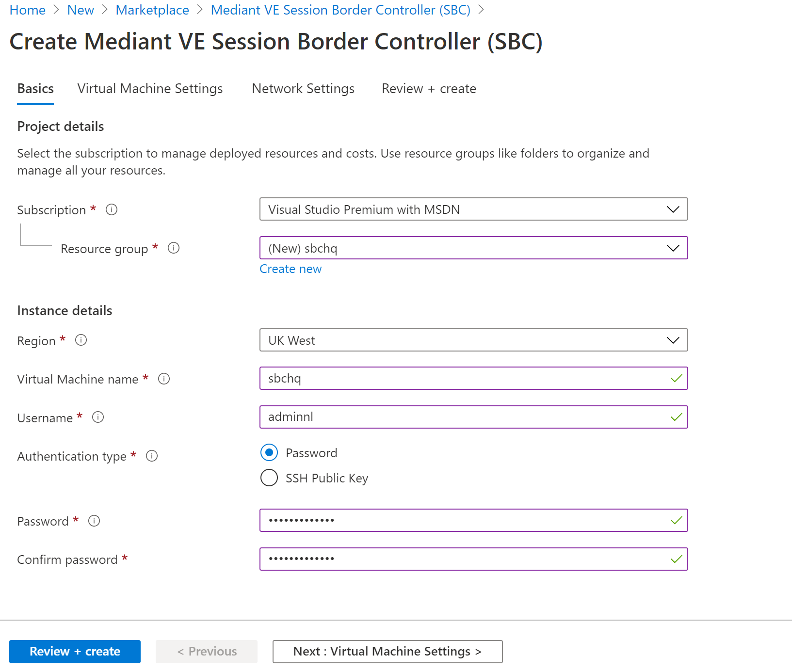Click the Username info icon
The width and height of the screenshot is (792, 672).
[98, 417]
